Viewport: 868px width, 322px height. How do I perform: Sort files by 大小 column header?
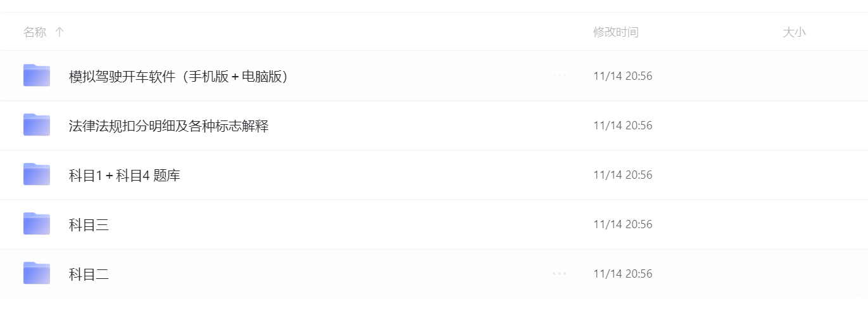coord(794,32)
